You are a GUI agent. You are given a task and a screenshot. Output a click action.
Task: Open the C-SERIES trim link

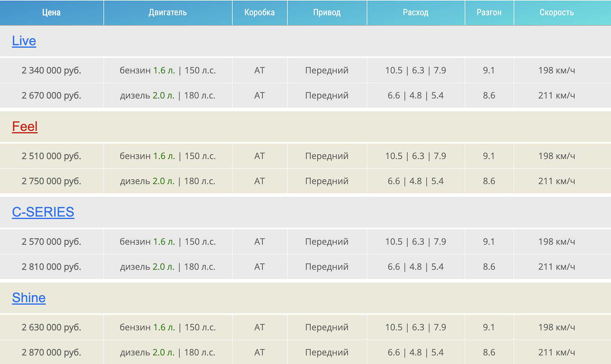click(43, 212)
